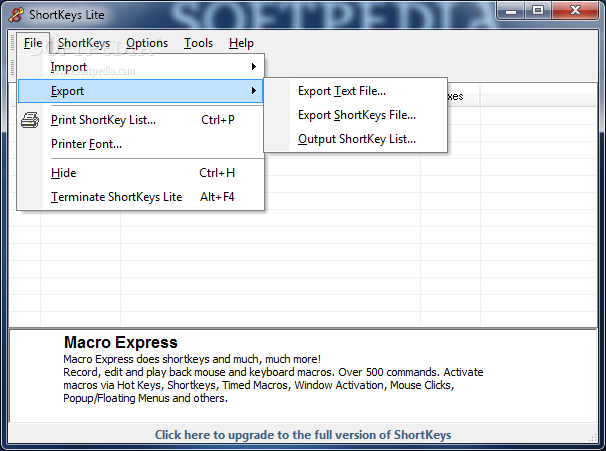Open Printer Font settings
Viewport: 606px width, 451px height.
coord(141,144)
